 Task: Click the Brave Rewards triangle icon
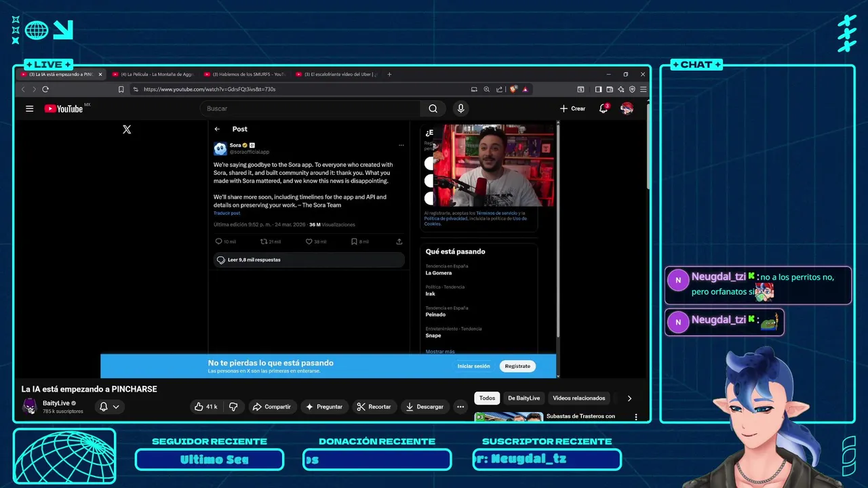point(525,89)
